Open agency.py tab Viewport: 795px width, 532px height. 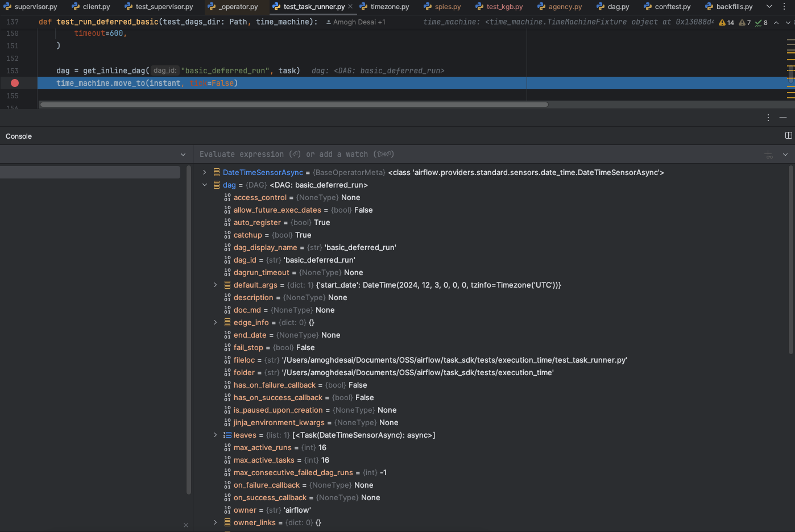coord(560,7)
